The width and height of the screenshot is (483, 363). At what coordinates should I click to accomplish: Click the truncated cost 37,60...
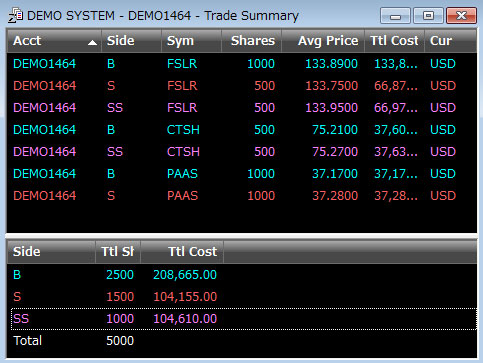(x=396, y=130)
